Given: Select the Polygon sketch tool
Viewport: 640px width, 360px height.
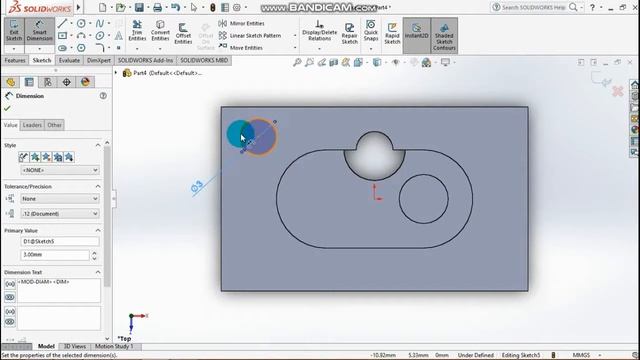Looking at the screenshot, I should 81,48.
